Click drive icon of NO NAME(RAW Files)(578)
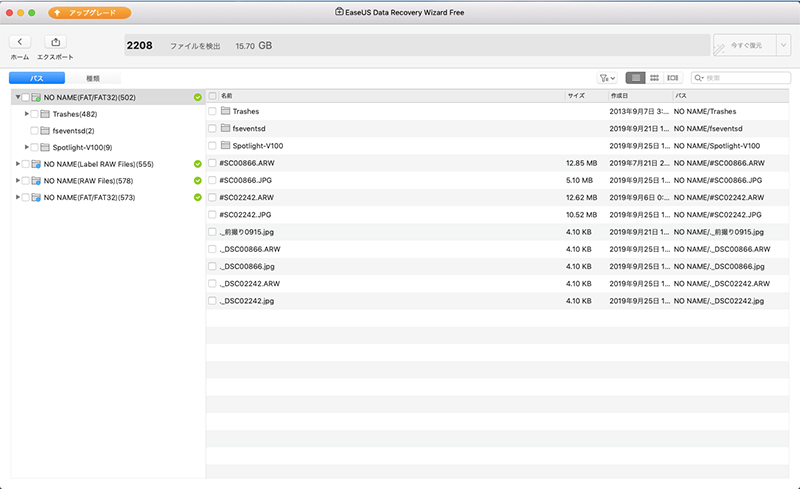 [x=36, y=181]
